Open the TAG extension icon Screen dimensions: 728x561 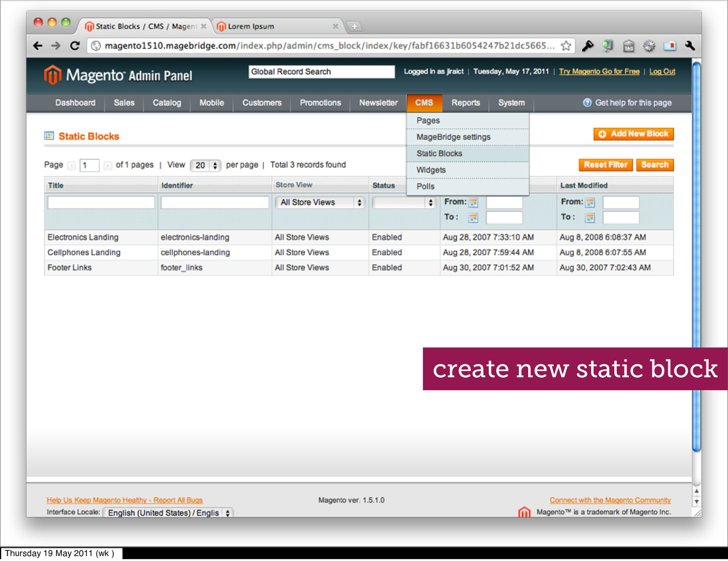[628, 46]
